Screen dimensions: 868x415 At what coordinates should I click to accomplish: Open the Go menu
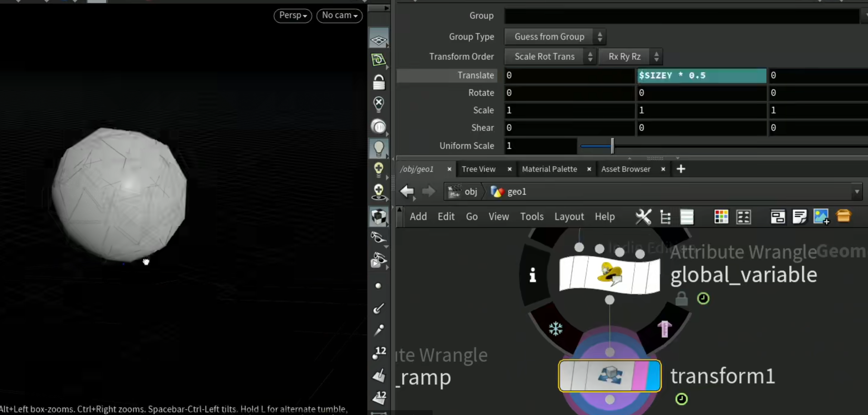point(471,216)
